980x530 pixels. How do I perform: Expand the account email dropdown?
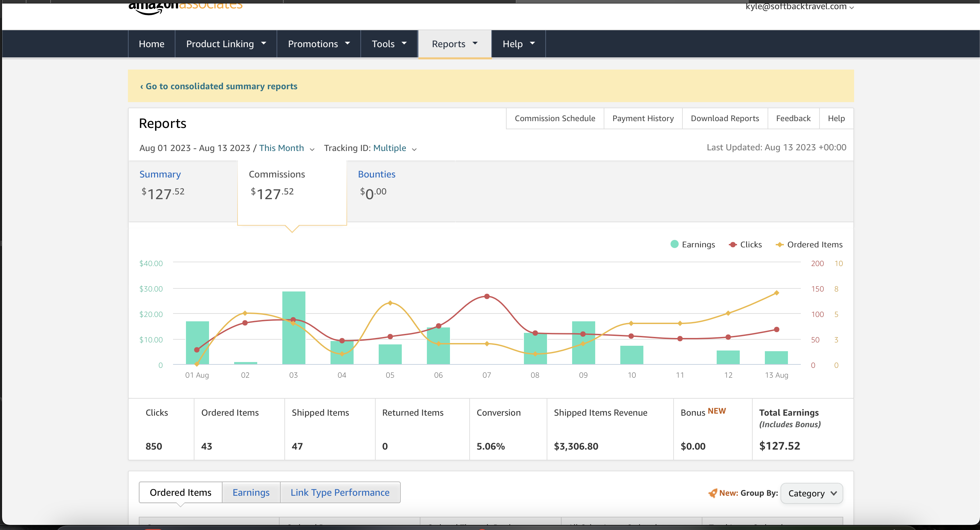[799, 6]
